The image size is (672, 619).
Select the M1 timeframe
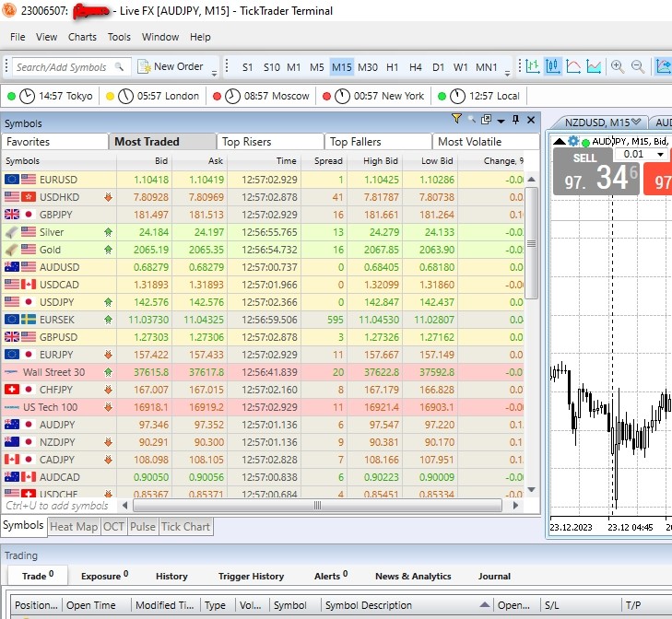tap(293, 67)
